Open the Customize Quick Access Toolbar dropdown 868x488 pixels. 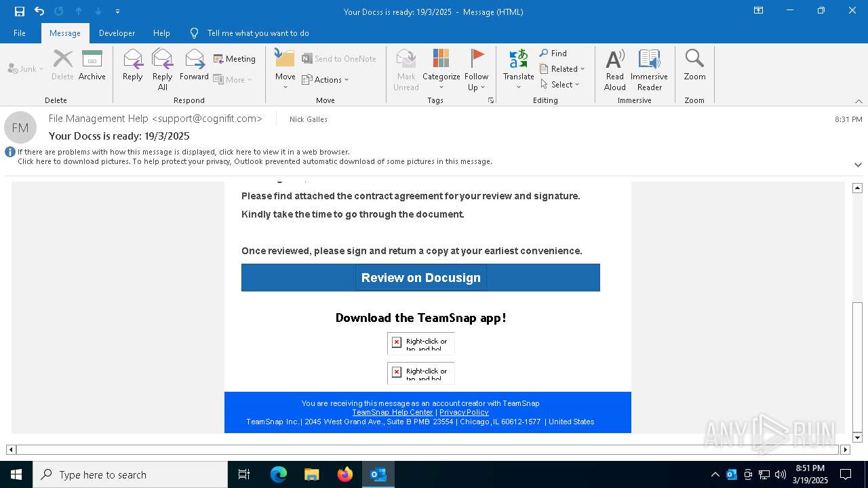pyautogui.click(x=117, y=11)
